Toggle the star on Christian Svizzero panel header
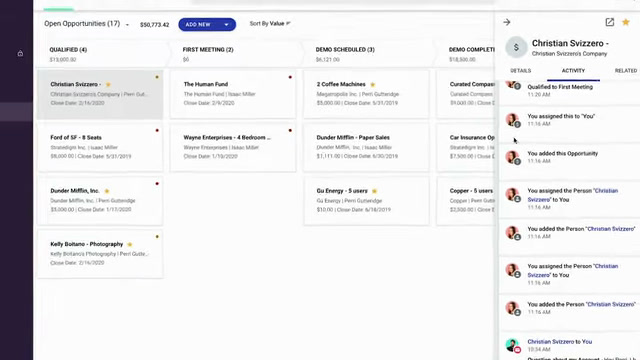Viewport: 640px width, 360px height. (626, 22)
